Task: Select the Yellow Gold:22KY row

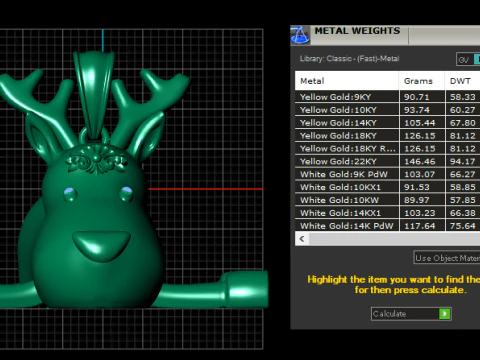Action: [x=387, y=161]
